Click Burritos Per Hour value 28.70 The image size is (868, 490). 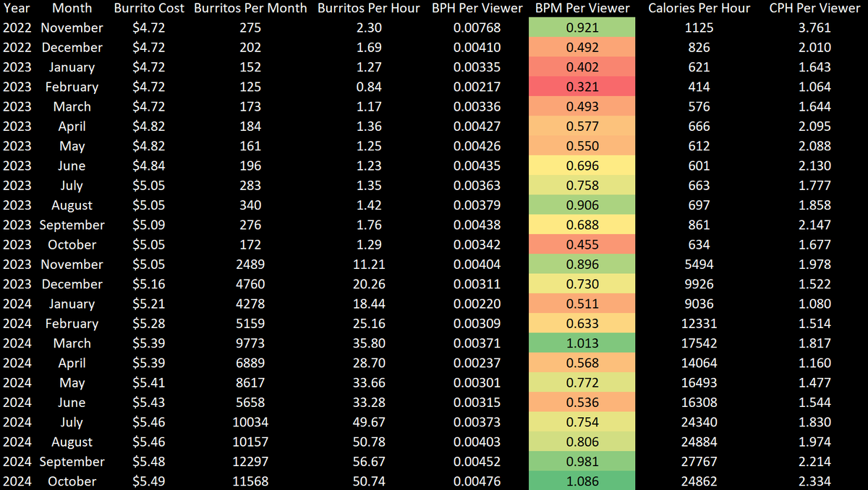(369, 363)
